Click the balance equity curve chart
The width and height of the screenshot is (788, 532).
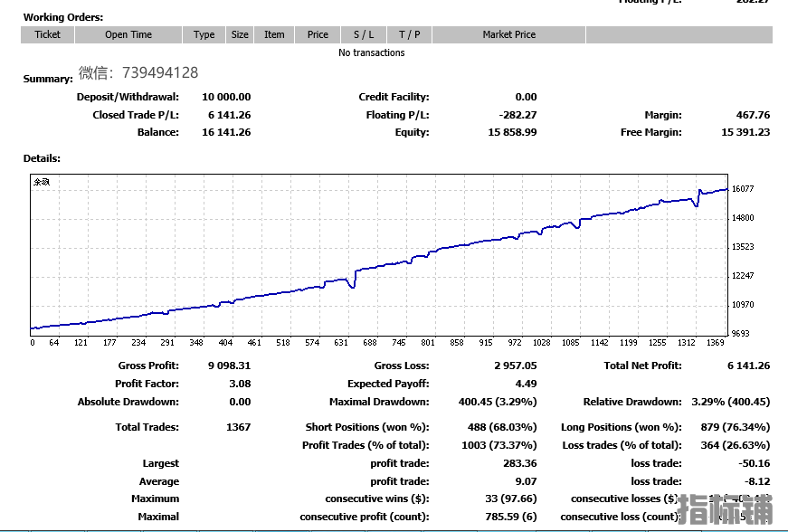379,255
